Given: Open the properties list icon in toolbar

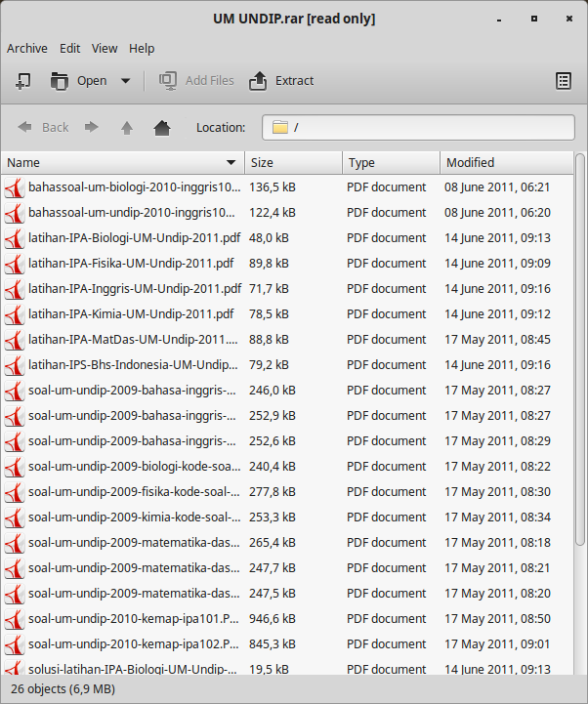Looking at the screenshot, I should click(x=564, y=81).
